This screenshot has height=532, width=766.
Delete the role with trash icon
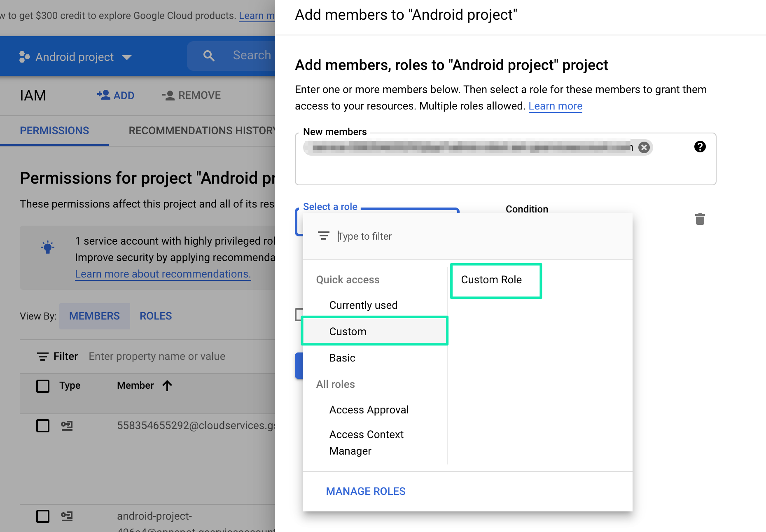pos(700,219)
